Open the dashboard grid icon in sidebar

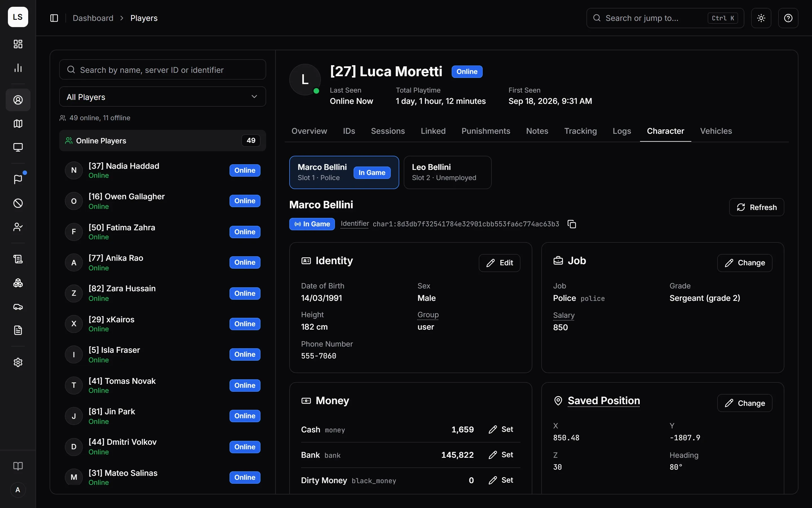[x=18, y=44]
